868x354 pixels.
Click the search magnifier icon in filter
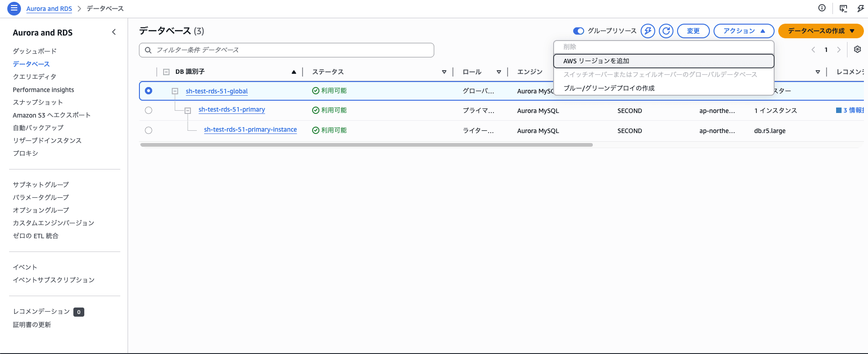pos(148,50)
